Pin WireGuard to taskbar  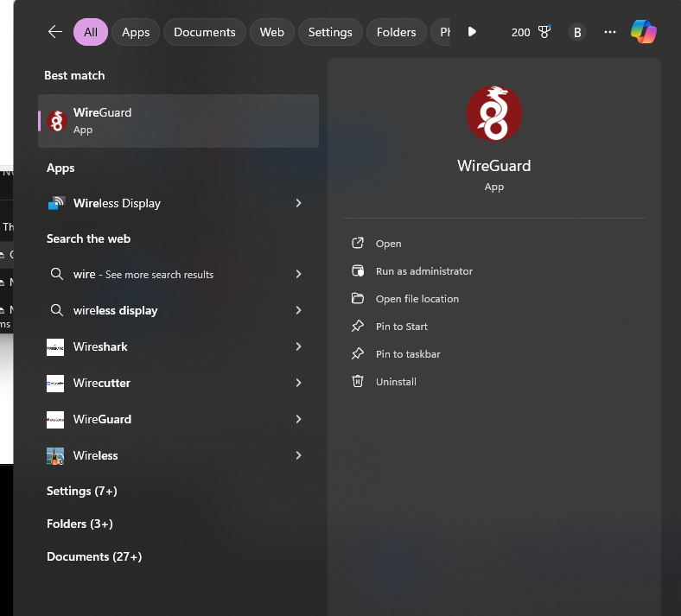[408, 354]
